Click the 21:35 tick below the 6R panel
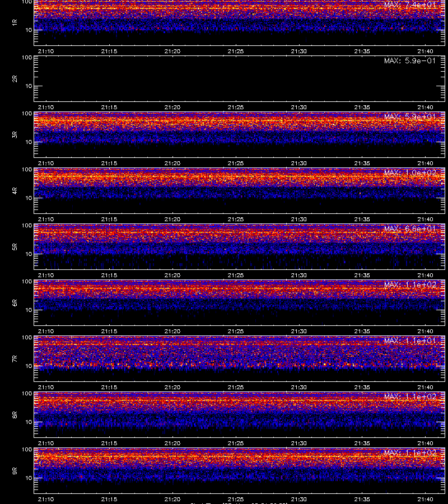 coord(362,331)
